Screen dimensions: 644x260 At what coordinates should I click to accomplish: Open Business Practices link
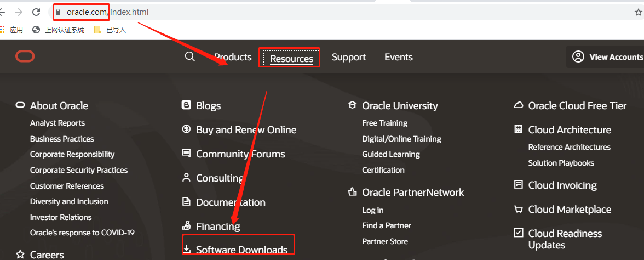[62, 139]
